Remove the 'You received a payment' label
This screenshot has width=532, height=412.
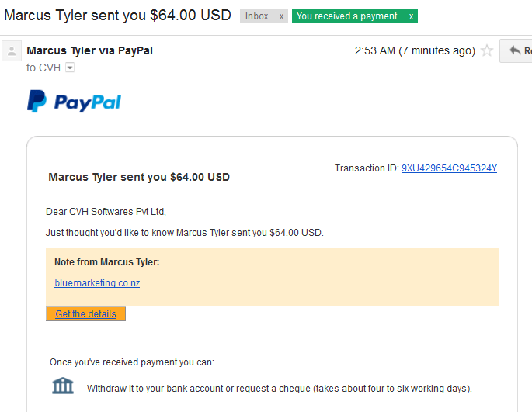point(411,16)
